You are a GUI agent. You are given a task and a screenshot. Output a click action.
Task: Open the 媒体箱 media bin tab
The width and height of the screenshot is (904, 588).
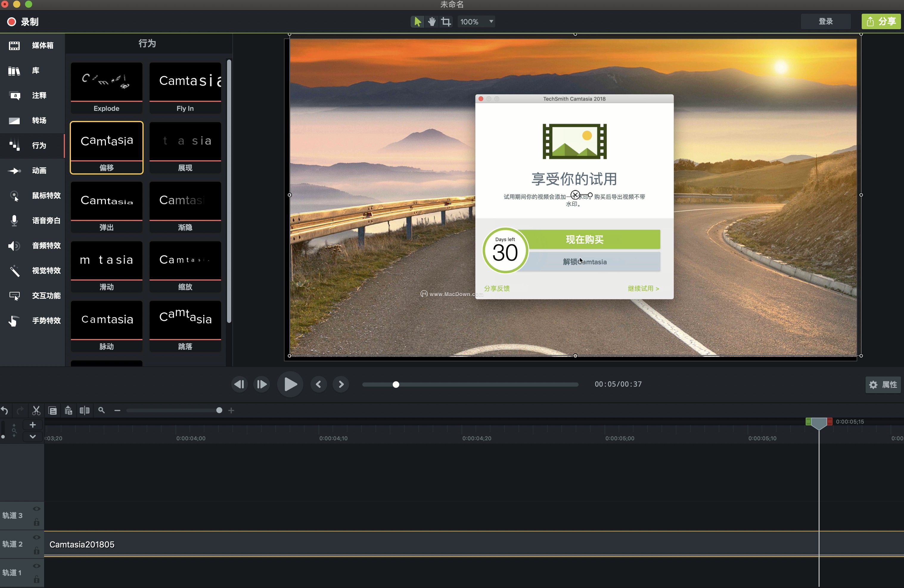32,46
